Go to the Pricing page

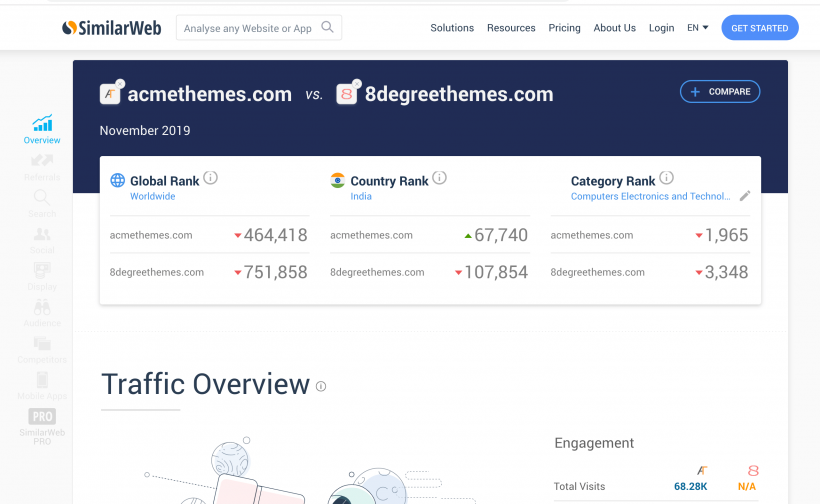564,28
